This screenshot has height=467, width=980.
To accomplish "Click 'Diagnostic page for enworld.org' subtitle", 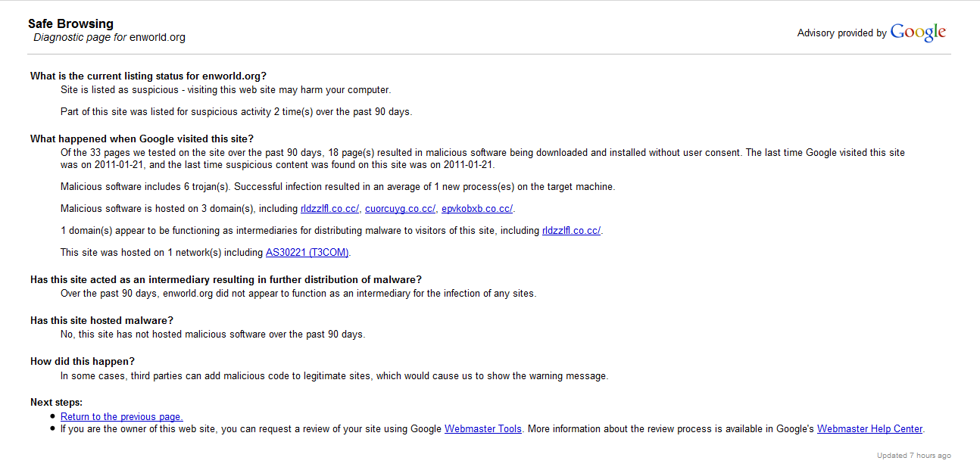I will click(110, 37).
